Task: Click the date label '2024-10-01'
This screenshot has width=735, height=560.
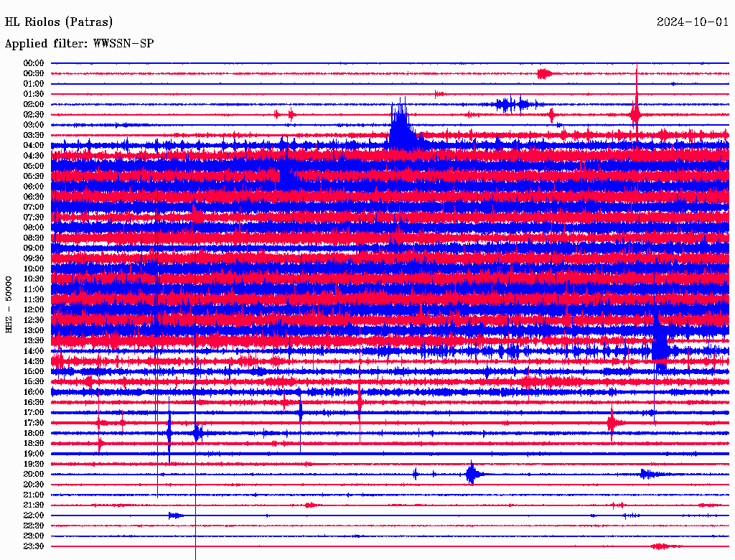Action: (693, 22)
